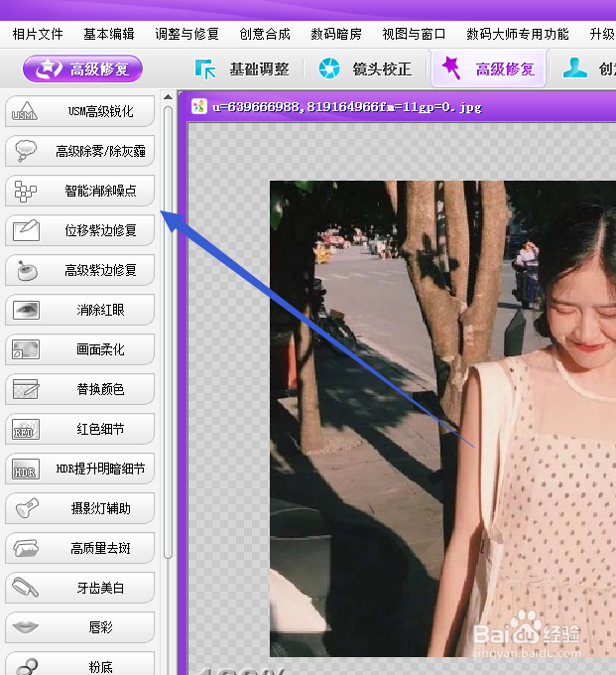
Task: Open 高级除雾/除灰霾 tool
Action: click(x=79, y=151)
